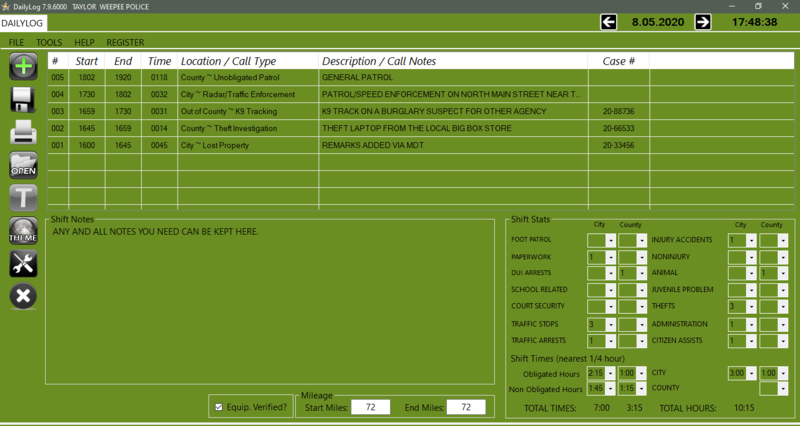Image resolution: width=800 pixels, height=426 pixels.
Task: Click the Start column header
Action: point(87,61)
